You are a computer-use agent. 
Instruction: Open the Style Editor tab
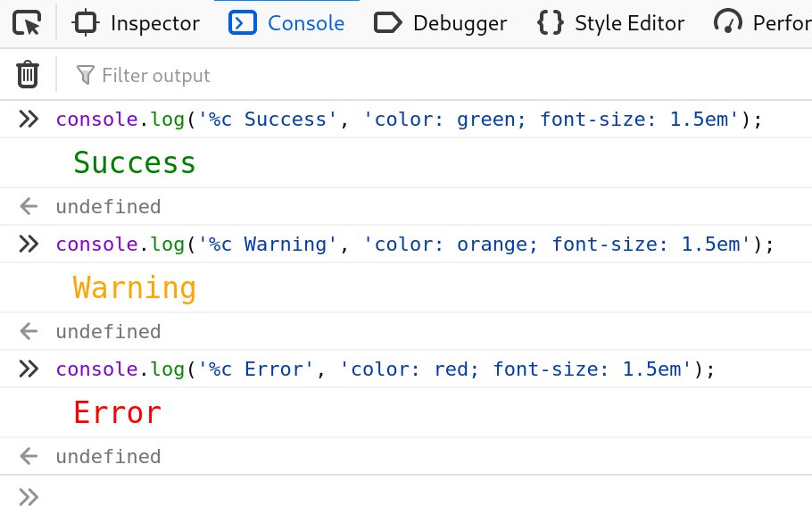611,23
